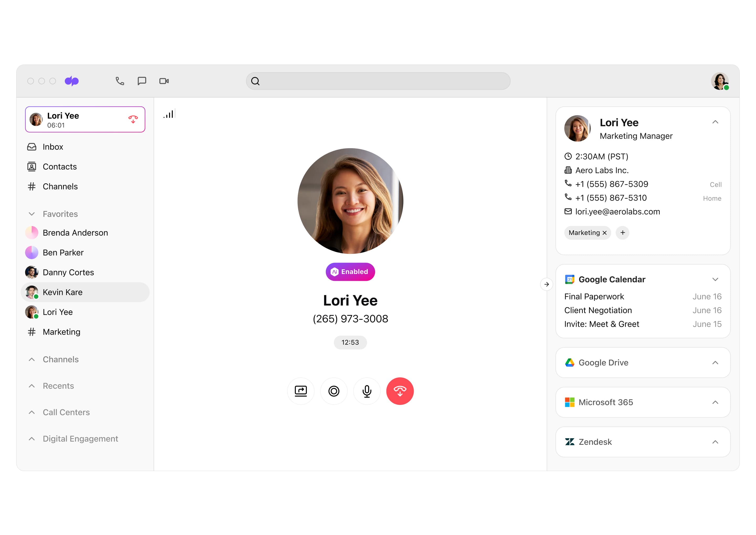The height and width of the screenshot is (535, 756).
Task: Click the screen share button
Action: tap(300, 391)
